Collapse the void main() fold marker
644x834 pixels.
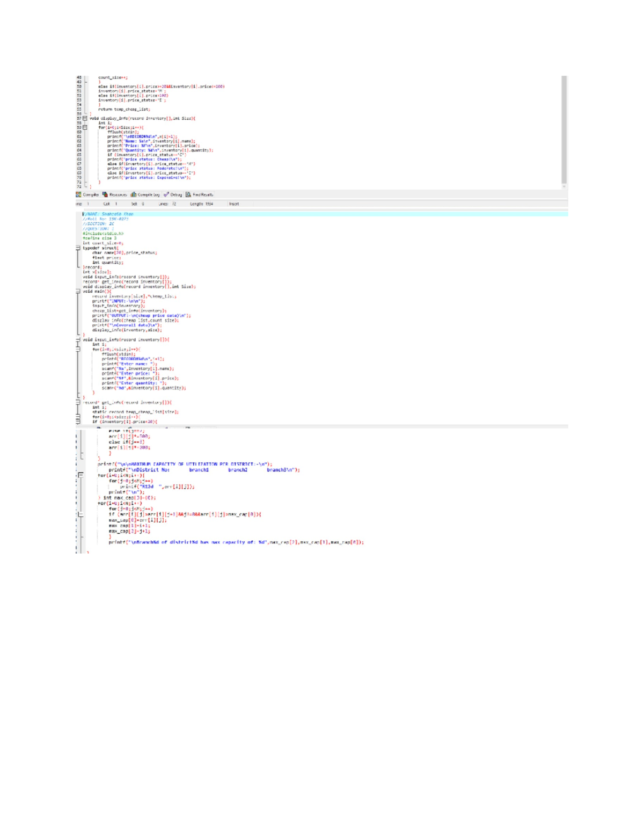coord(78,291)
